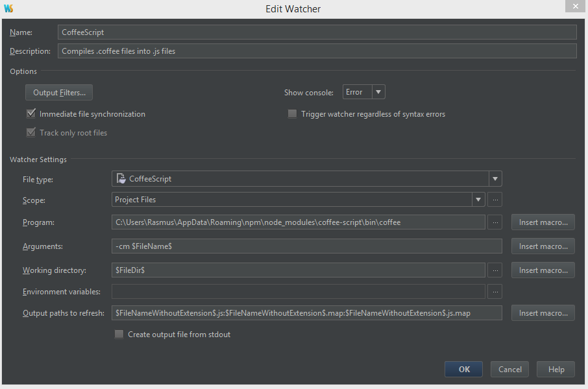Click the Arguments input field
The height and width of the screenshot is (389, 588).
coord(307,246)
